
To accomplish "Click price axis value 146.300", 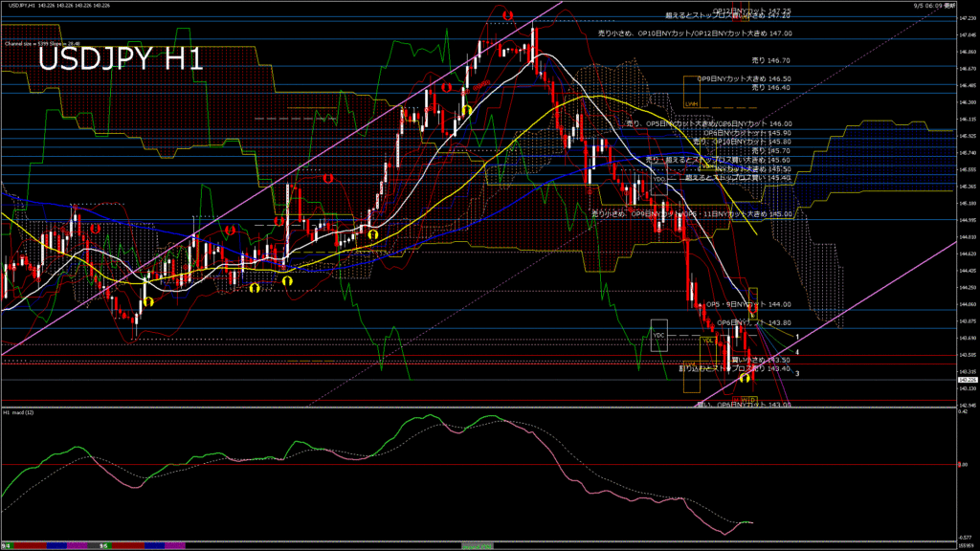I will click(x=968, y=102).
